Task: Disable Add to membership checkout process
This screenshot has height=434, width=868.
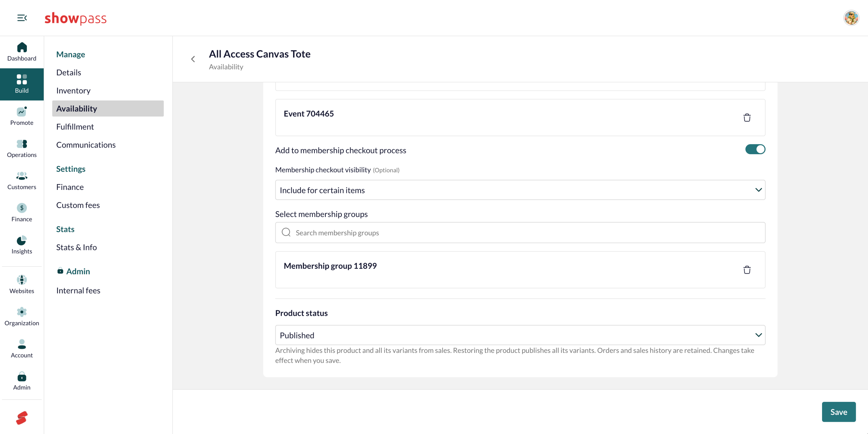Action: coord(755,149)
